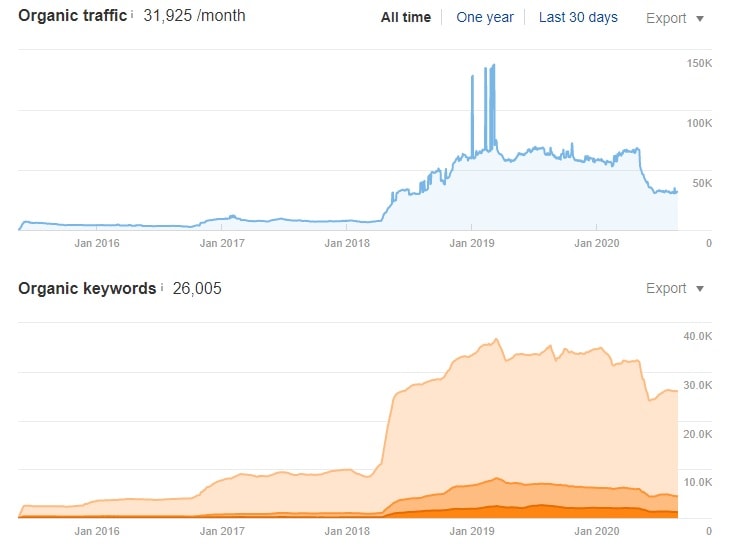Click the 100K axis label in traffic chart
Screen dimensions: 750x547
pyautogui.click(x=699, y=123)
